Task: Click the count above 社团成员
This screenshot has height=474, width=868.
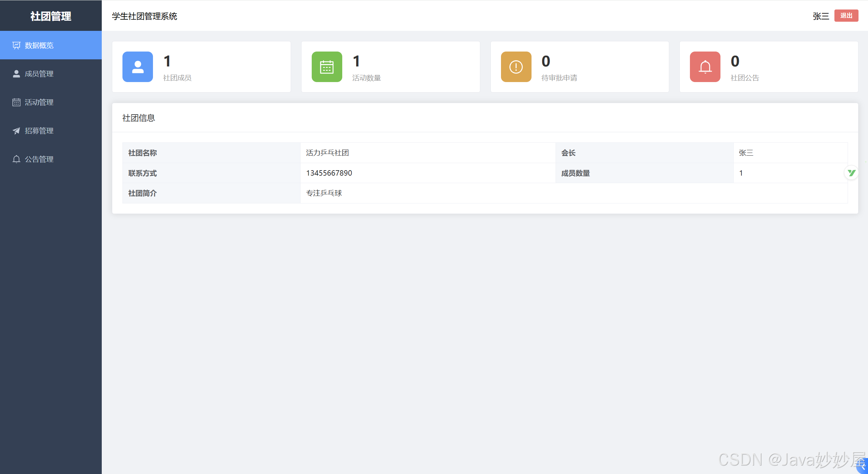Action: click(x=167, y=61)
